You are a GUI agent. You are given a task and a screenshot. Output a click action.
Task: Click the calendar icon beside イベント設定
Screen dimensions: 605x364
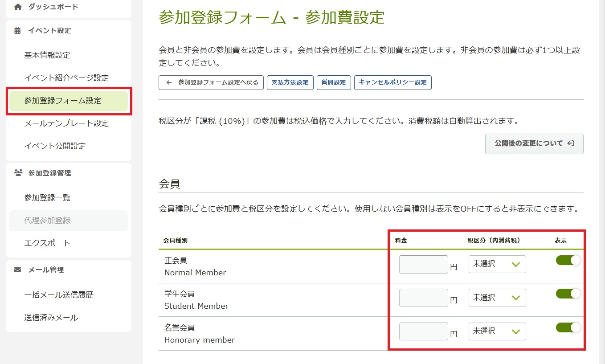(x=18, y=31)
